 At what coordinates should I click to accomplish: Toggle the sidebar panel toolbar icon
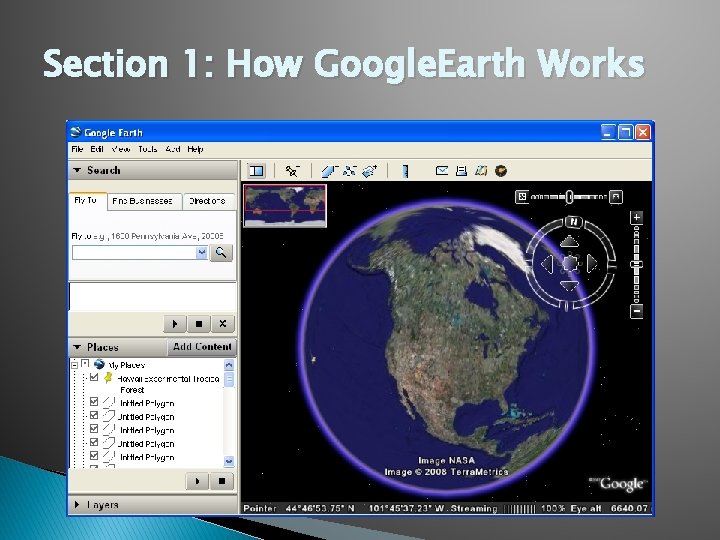click(x=257, y=171)
